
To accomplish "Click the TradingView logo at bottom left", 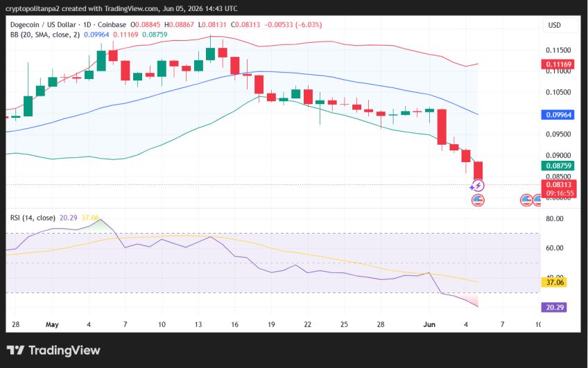I will click(53, 351).
